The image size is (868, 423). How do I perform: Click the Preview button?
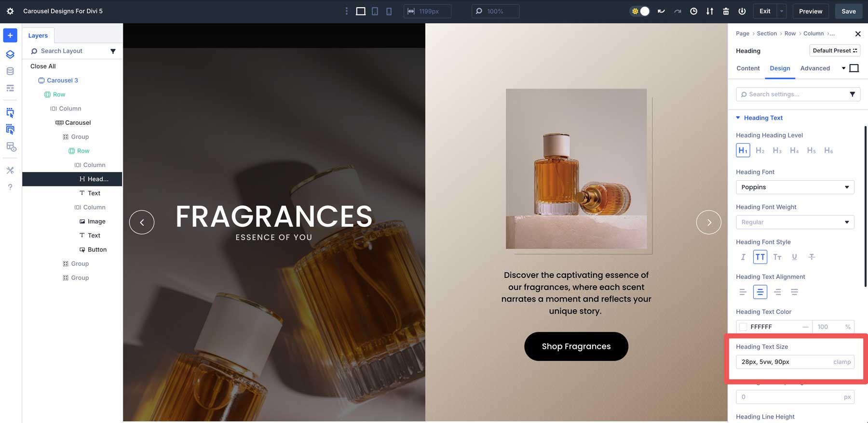[x=811, y=11]
